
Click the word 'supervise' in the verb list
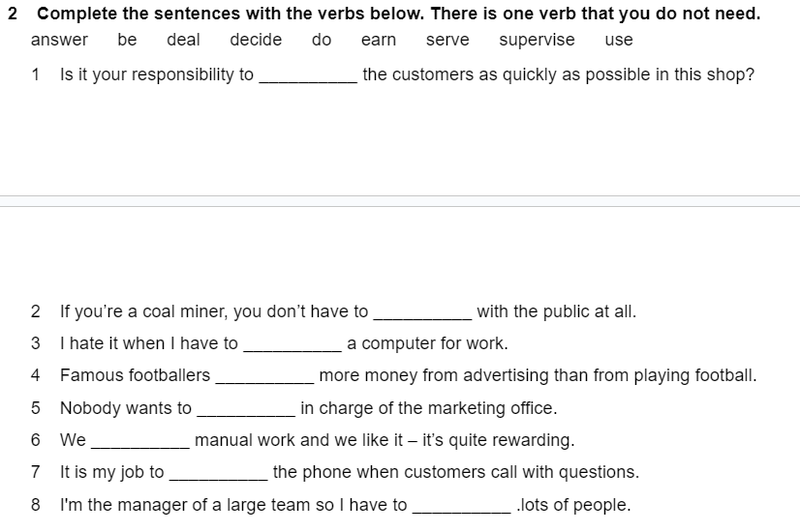pos(536,40)
